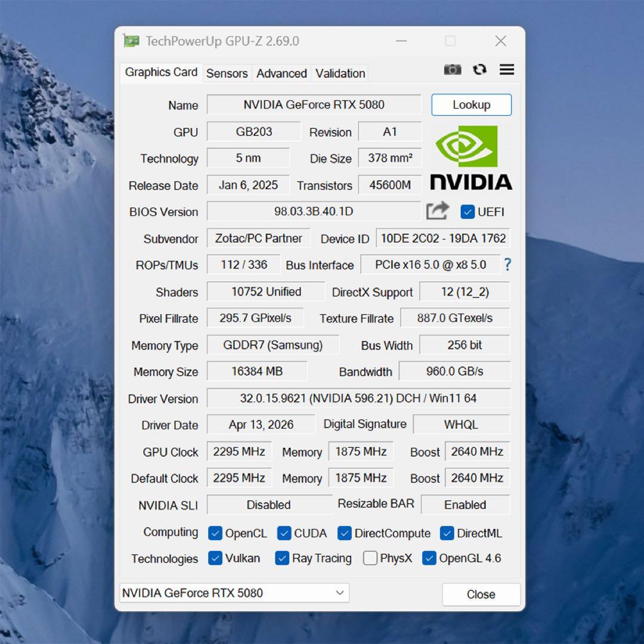The width and height of the screenshot is (644, 644).
Task: Toggle the DirectCompute checkbox
Action: tap(344, 533)
